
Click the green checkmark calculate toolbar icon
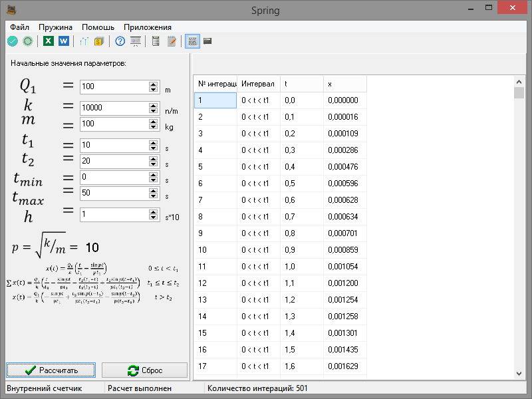(12, 41)
